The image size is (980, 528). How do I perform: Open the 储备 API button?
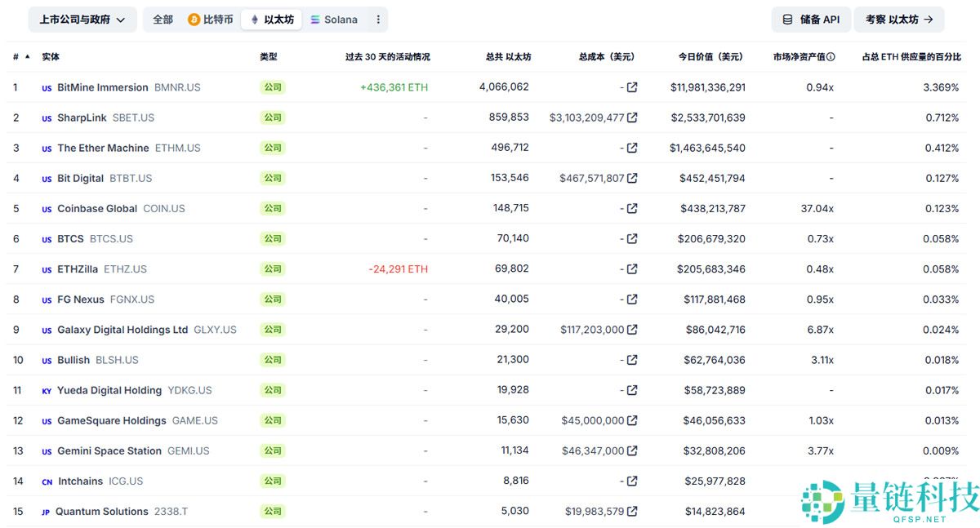click(811, 20)
